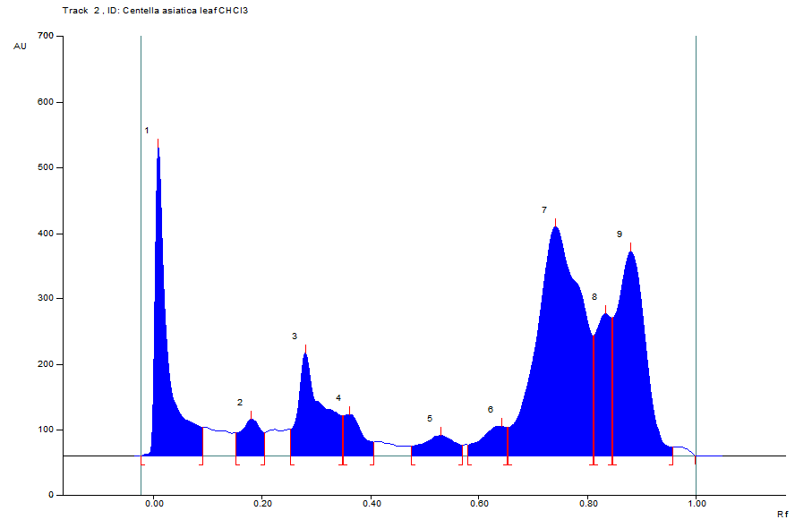Click the AU axis unit label

tap(21, 46)
